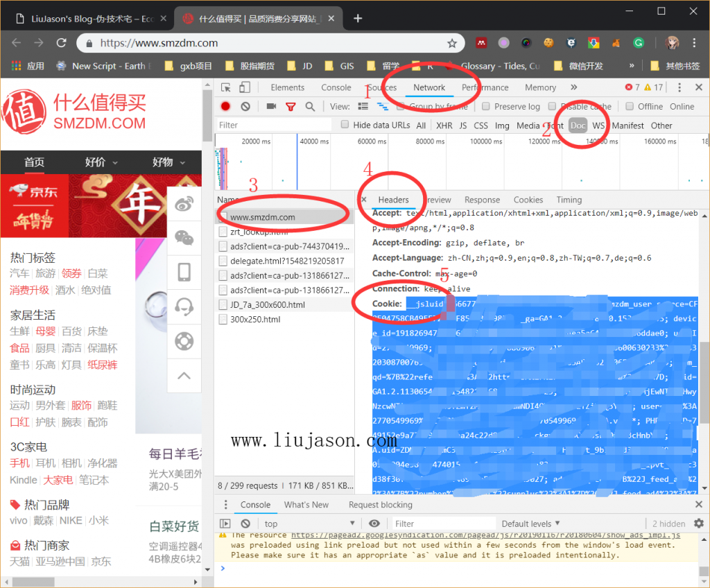Enable the Disable cache checkbox

[552, 106]
